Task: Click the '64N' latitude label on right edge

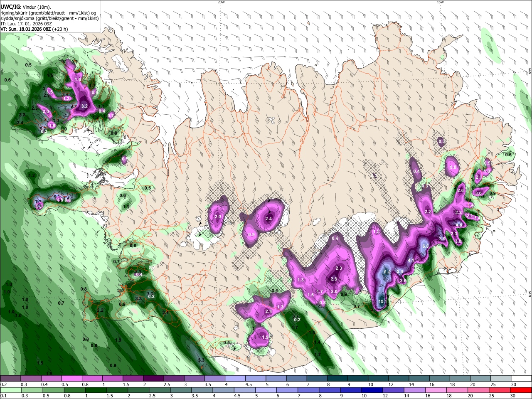Action: [530, 293]
